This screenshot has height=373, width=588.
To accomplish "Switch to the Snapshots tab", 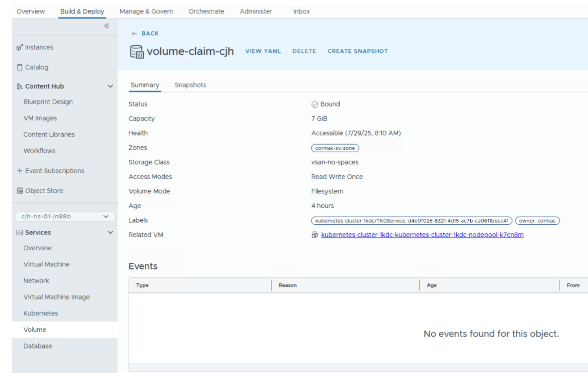I will [x=190, y=85].
